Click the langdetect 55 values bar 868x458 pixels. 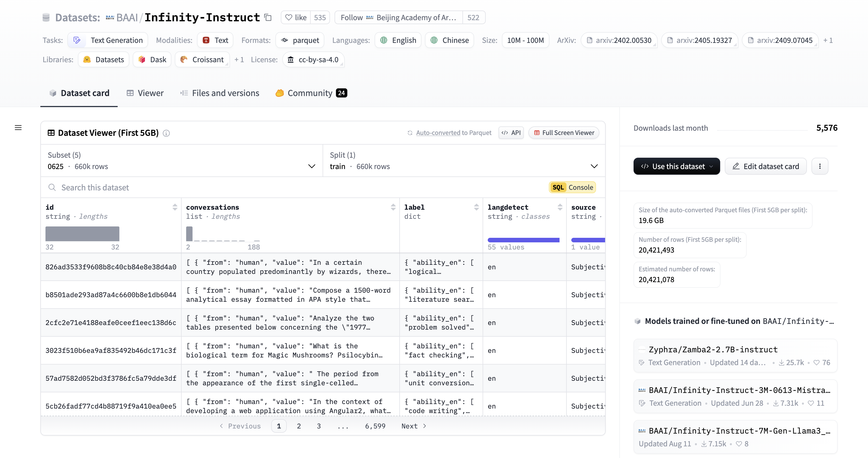[x=523, y=240]
